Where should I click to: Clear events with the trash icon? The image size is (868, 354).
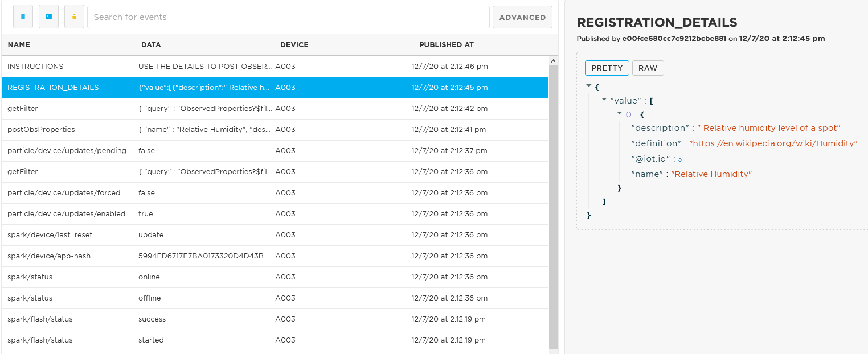point(74,17)
